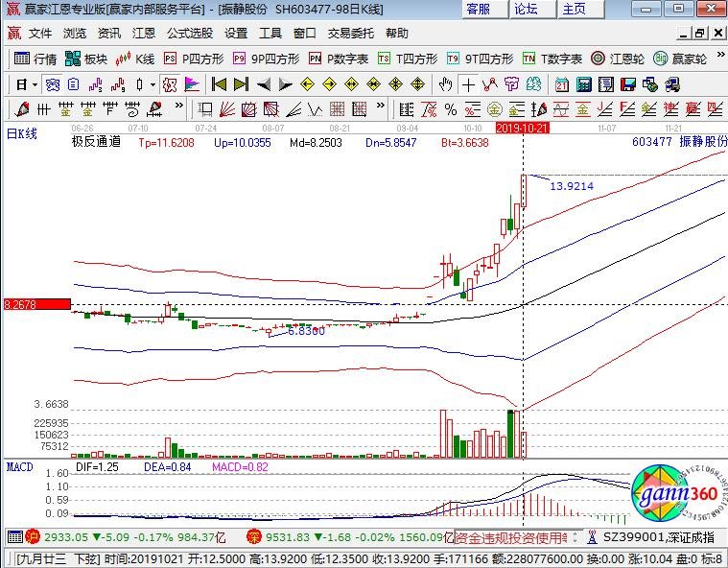Expand the middle toolbar overflow chevron
728x568 pixels.
coord(381,105)
